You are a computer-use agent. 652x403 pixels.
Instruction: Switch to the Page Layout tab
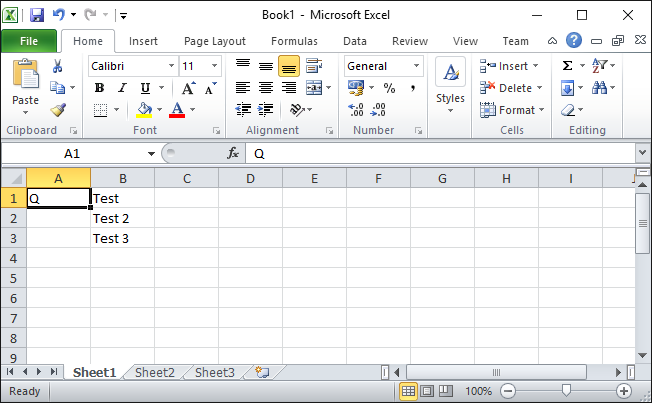tap(215, 41)
